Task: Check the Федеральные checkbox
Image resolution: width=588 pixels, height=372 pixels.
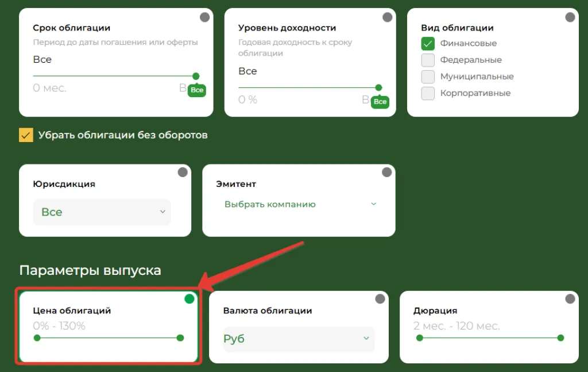Action: 428,60
